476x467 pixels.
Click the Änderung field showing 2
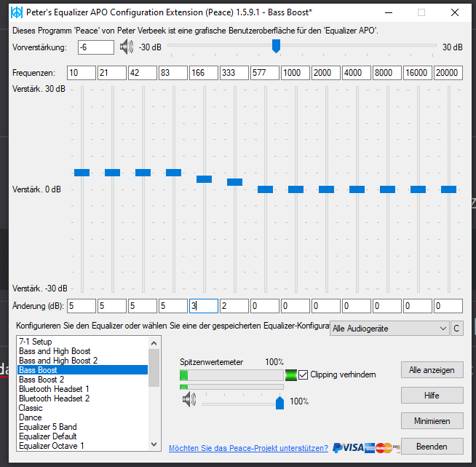point(234,306)
